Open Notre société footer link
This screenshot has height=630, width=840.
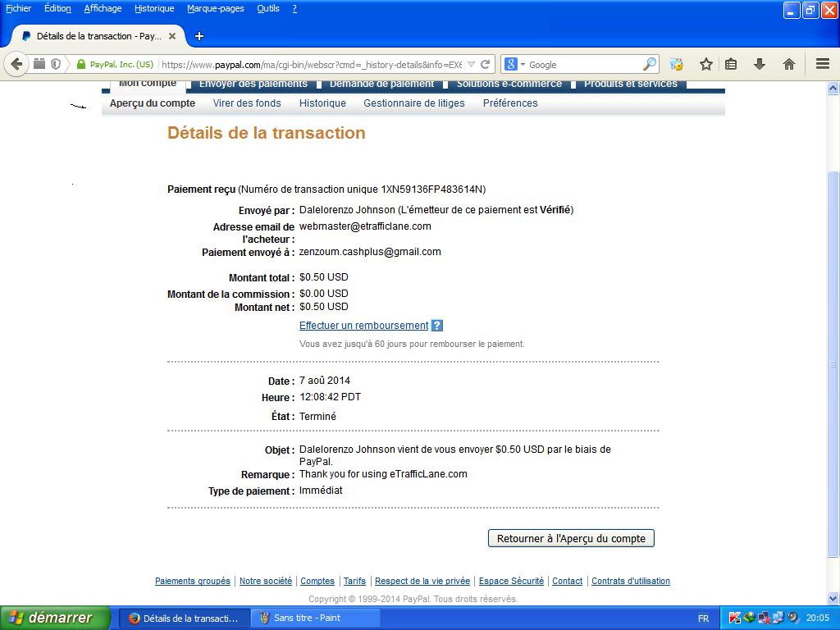266,581
